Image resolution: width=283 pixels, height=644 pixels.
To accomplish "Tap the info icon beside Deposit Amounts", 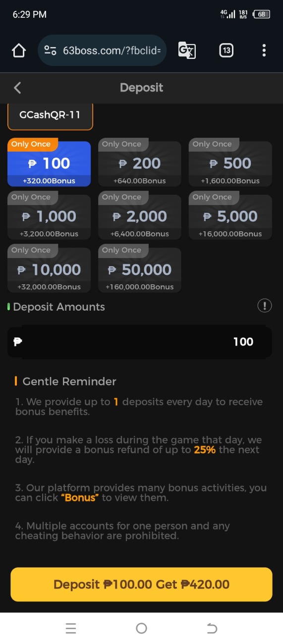I will pyautogui.click(x=265, y=306).
